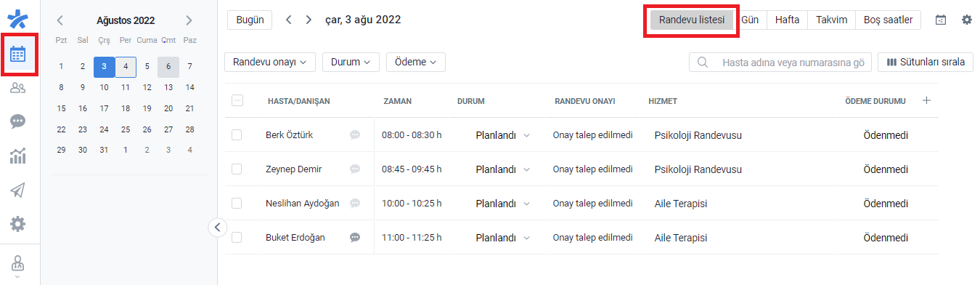Switch to the Boş saatler tab
The width and height of the screenshot is (980, 285).
tap(889, 20)
